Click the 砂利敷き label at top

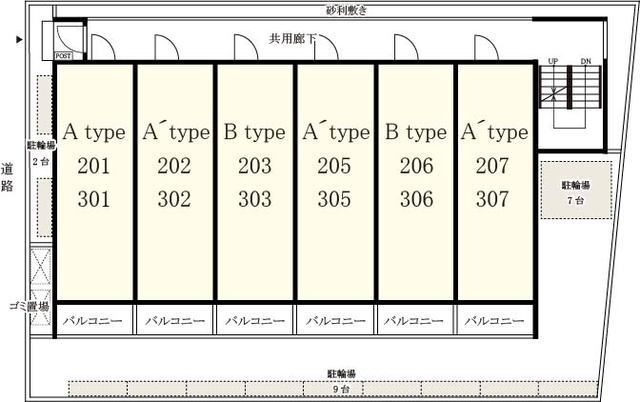tap(347, 10)
